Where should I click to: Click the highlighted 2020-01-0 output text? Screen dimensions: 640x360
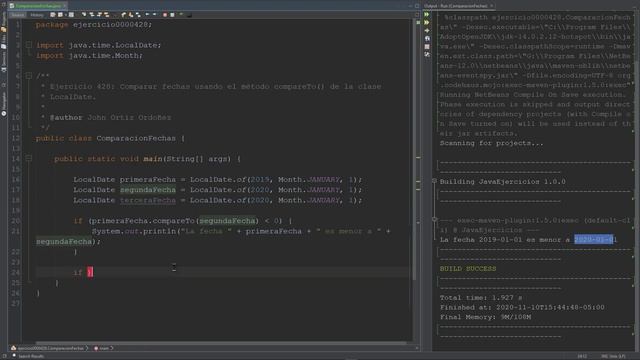[x=594, y=240]
